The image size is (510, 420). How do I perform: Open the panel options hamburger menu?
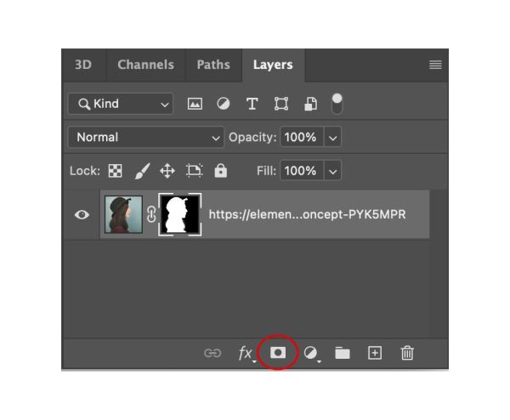pyautogui.click(x=435, y=65)
